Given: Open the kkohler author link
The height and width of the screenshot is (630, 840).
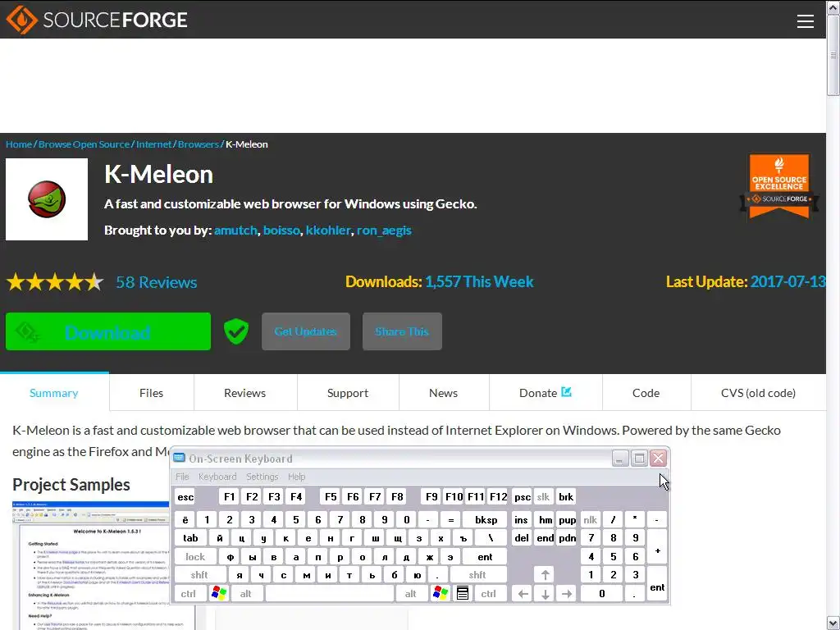Looking at the screenshot, I should 328,231.
